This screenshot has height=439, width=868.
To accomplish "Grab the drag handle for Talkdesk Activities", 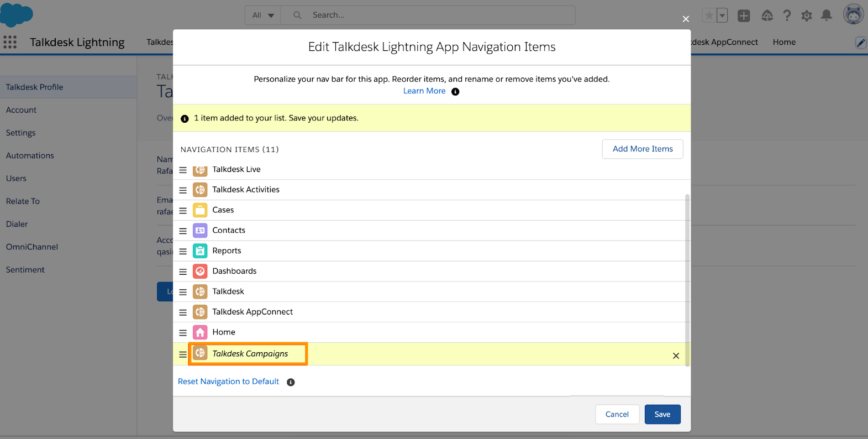I will 183,190.
